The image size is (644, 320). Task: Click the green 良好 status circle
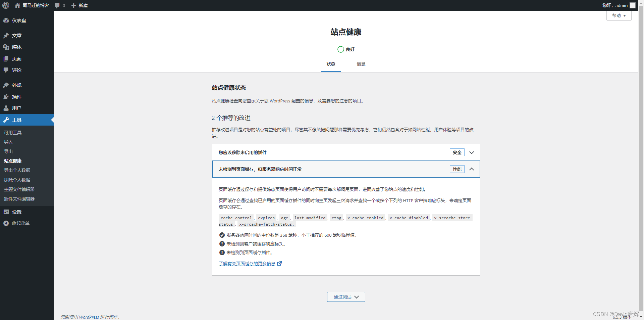pyautogui.click(x=340, y=49)
